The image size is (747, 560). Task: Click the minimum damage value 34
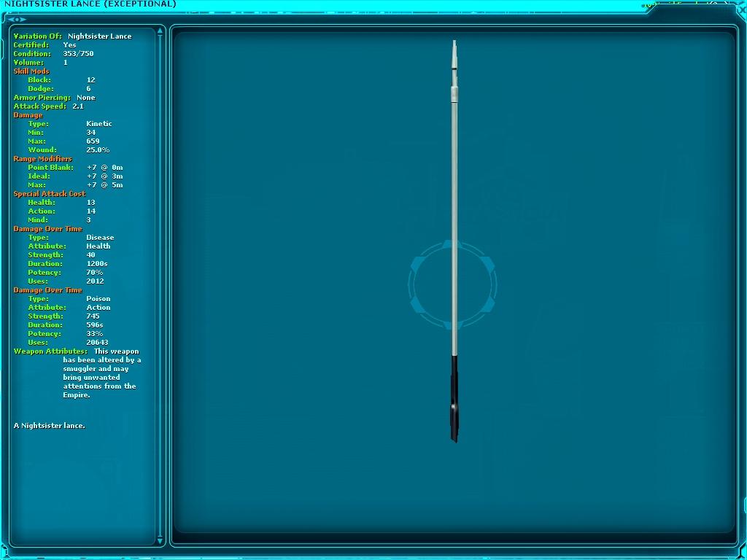(91, 133)
